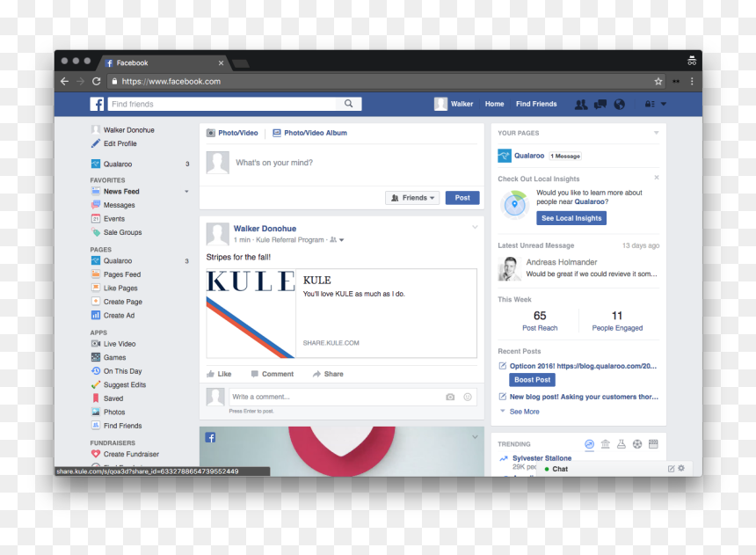Screen dimensions: 756x555
Task: Select trending Entertainment film icon
Action: 653,444
